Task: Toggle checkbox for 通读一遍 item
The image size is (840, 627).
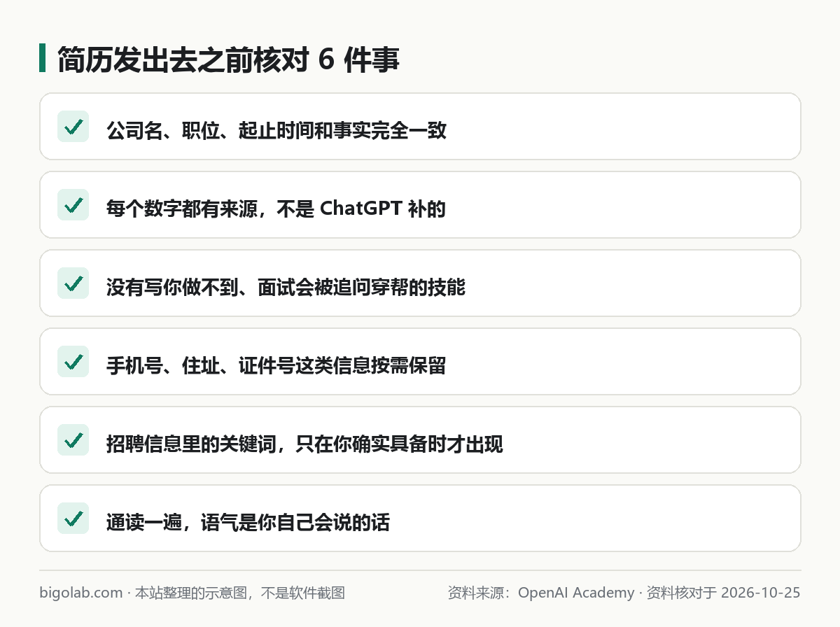Action: 73,519
